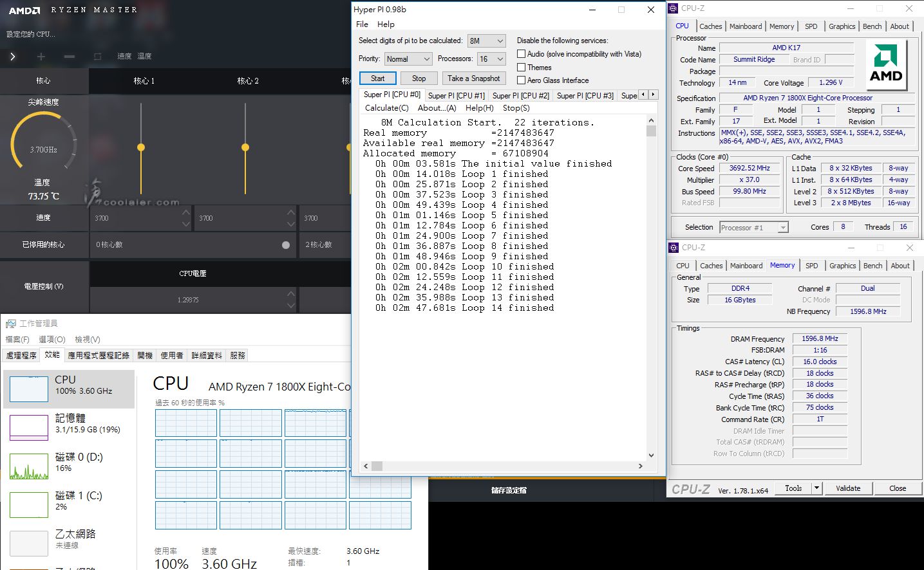Viewport: 924px width, 570px height.
Task: Select Disk 0 (D:) graph thumbnail
Action: (x=29, y=466)
